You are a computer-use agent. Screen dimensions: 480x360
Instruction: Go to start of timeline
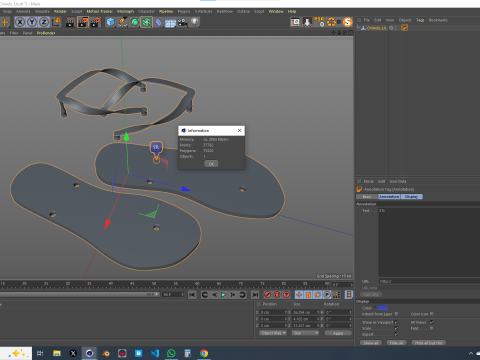pyautogui.click(x=192, y=295)
